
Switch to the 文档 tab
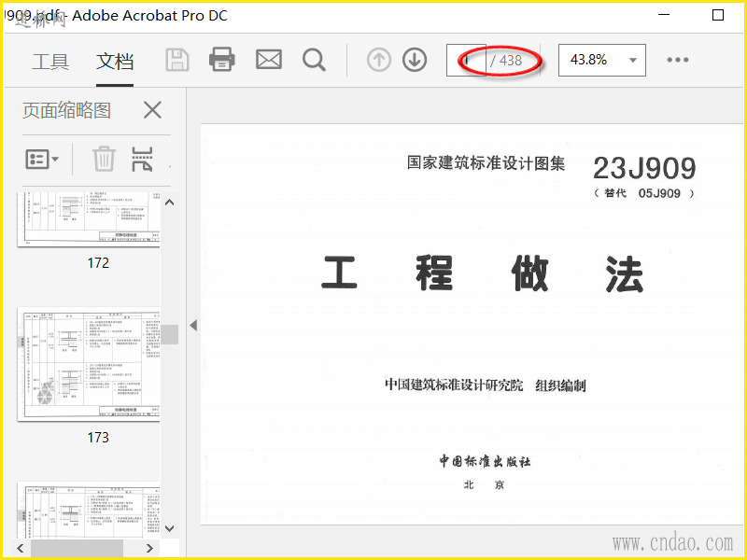(115, 62)
